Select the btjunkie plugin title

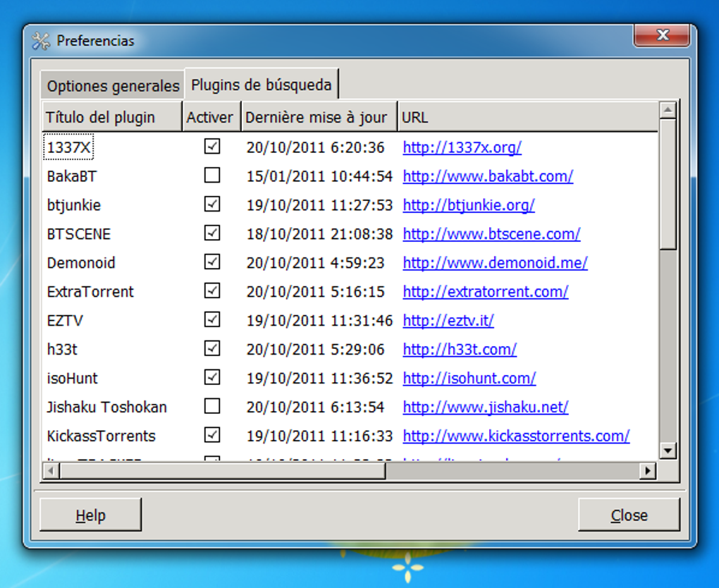[x=74, y=205]
